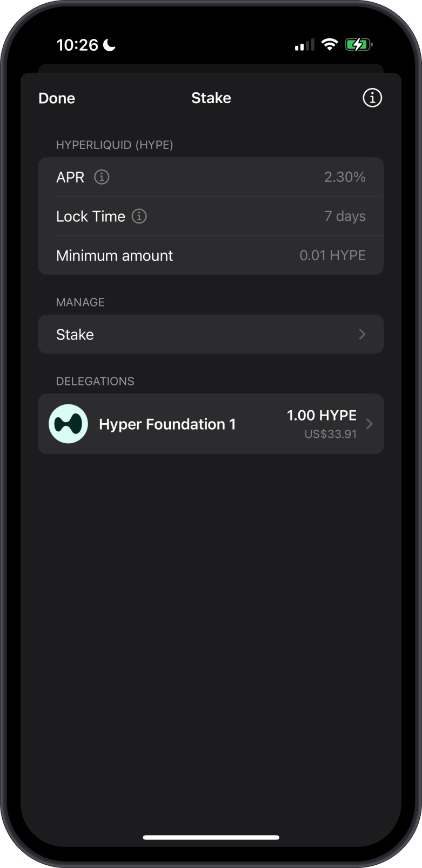This screenshot has width=422, height=868.
Task: Click the US$33.91 value label
Action: (330, 433)
